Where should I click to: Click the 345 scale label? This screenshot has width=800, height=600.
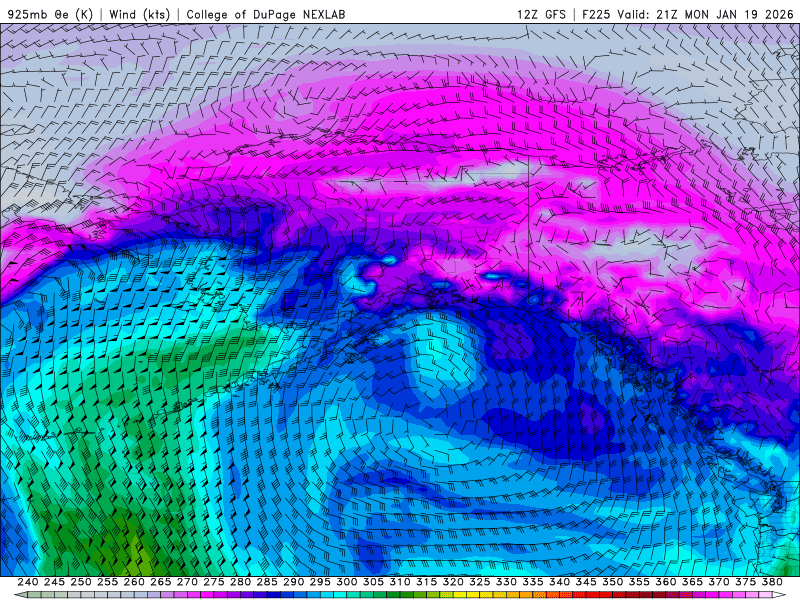click(586, 582)
